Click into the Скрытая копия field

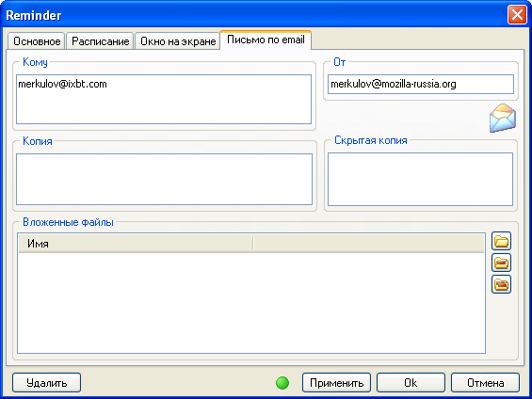click(x=420, y=180)
